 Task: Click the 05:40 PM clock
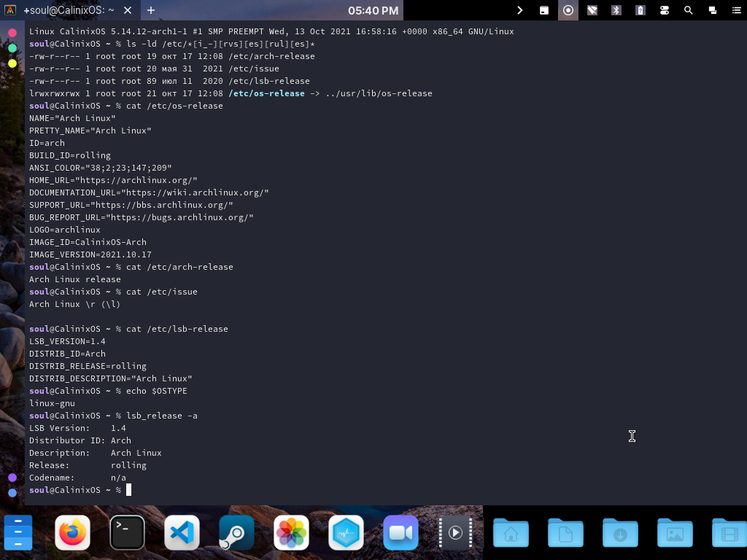click(373, 10)
